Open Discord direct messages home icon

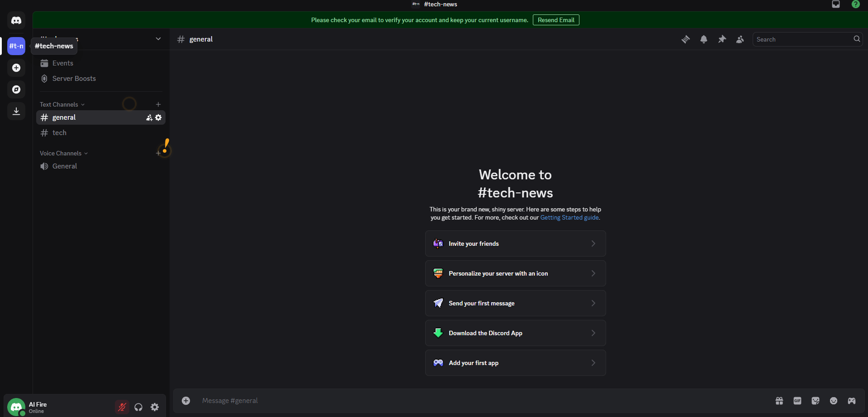click(16, 20)
